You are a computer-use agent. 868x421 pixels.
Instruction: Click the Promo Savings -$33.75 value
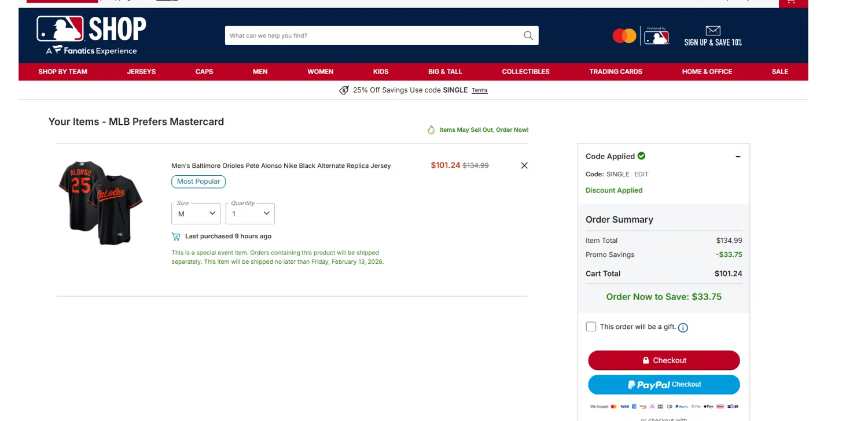tap(729, 254)
